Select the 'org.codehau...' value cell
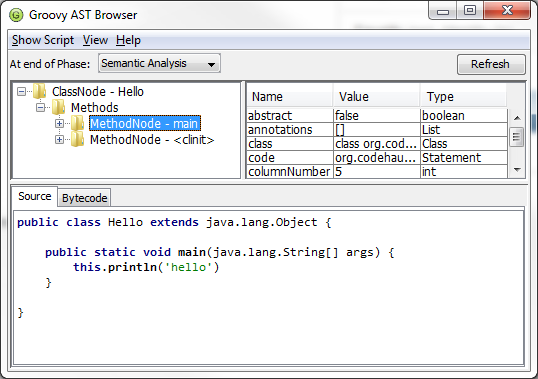Image resolution: width=538 pixels, height=379 pixels. (377, 158)
